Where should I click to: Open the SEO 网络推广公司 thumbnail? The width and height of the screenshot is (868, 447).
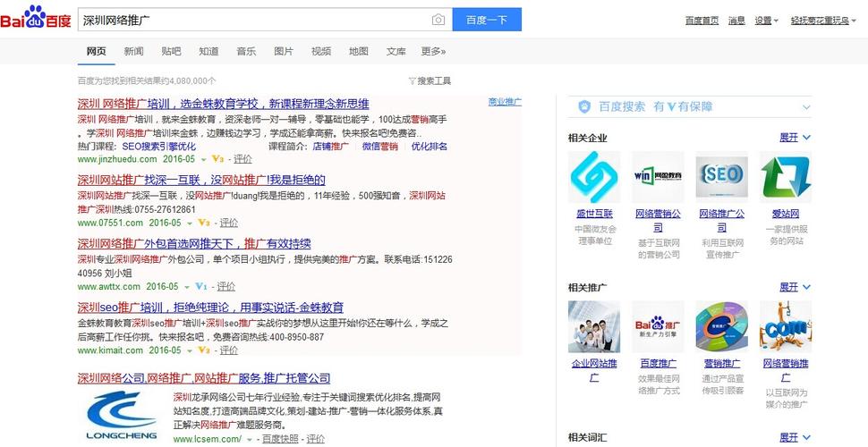[722, 177]
